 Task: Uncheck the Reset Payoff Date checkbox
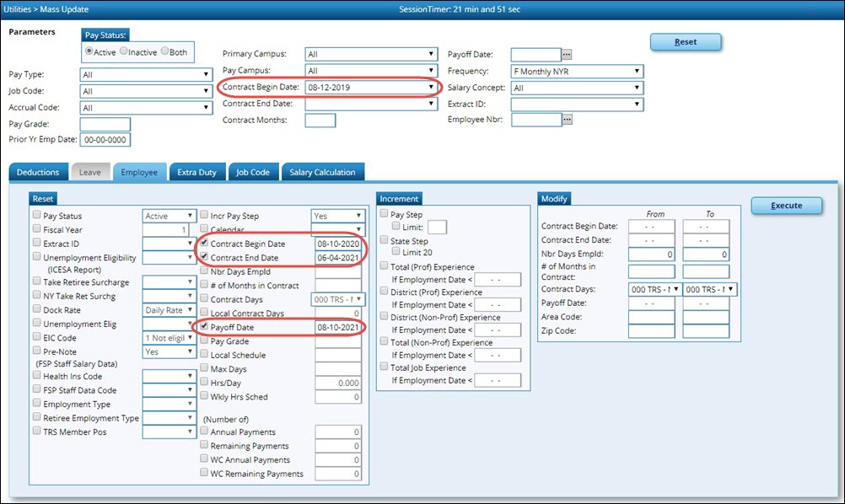pyautogui.click(x=203, y=326)
